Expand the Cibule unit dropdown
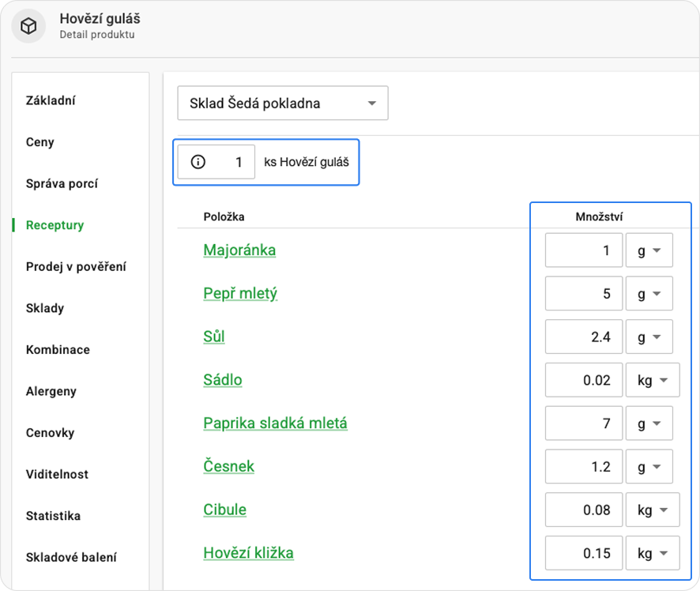This screenshot has width=700, height=591. click(x=652, y=510)
